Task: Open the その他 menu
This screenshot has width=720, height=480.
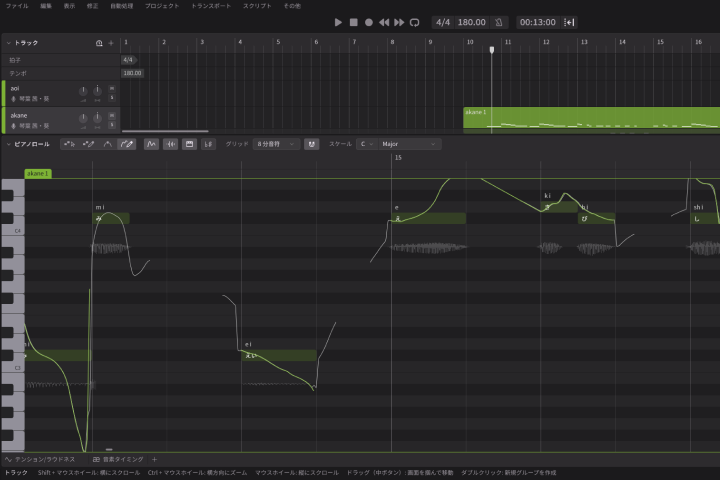Action: coord(292,6)
